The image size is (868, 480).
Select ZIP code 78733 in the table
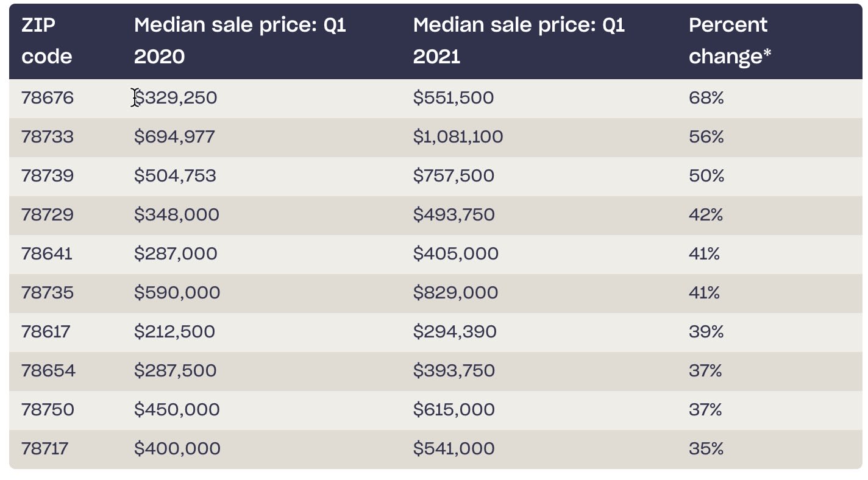(x=48, y=137)
